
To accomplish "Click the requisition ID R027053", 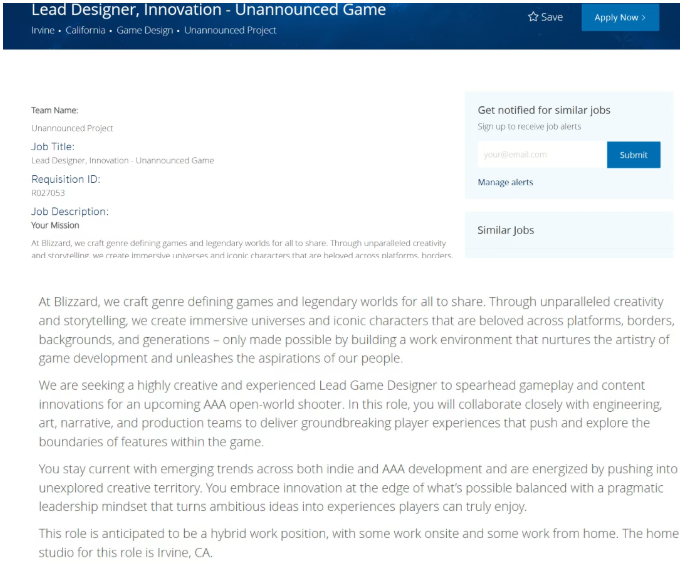I will tap(47, 192).
